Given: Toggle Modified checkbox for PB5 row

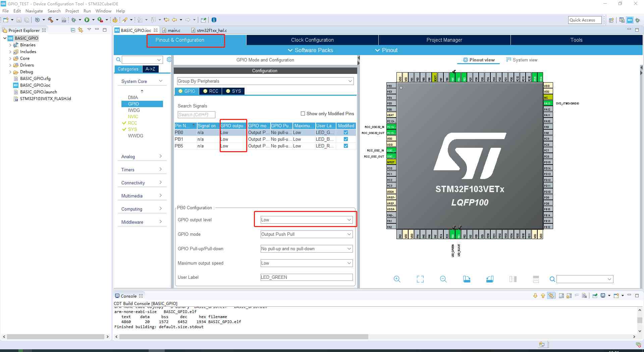Looking at the screenshot, I should [x=346, y=146].
